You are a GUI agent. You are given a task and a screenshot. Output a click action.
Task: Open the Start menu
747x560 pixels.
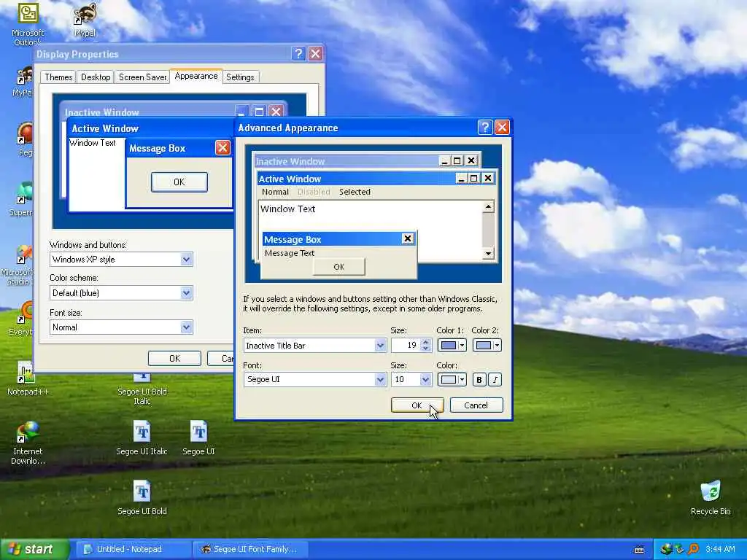click(x=34, y=549)
